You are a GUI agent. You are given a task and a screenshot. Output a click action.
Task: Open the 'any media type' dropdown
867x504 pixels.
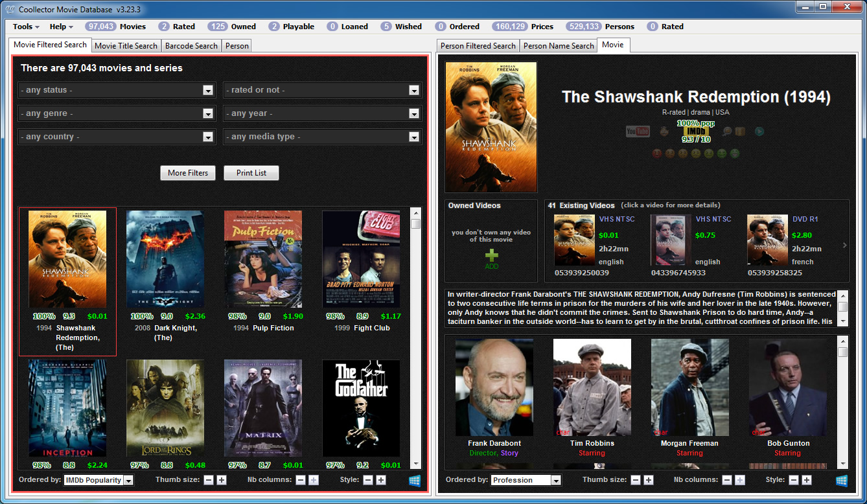coord(323,137)
